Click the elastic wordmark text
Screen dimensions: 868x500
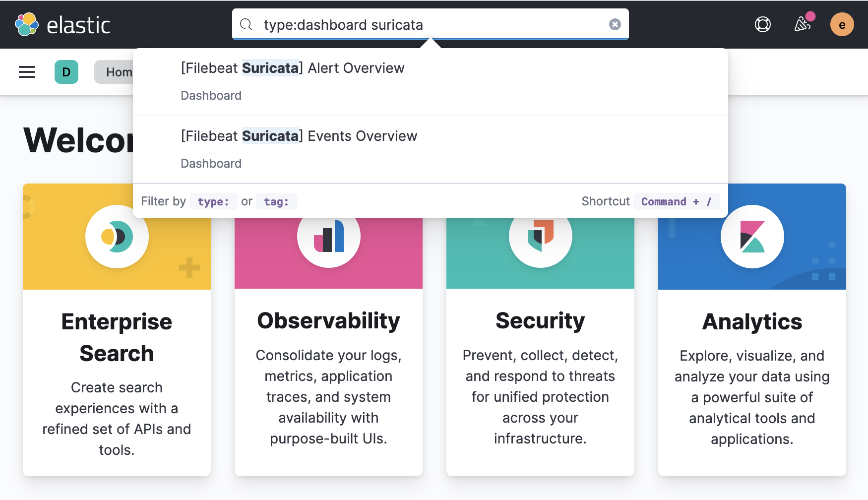click(78, 25)
